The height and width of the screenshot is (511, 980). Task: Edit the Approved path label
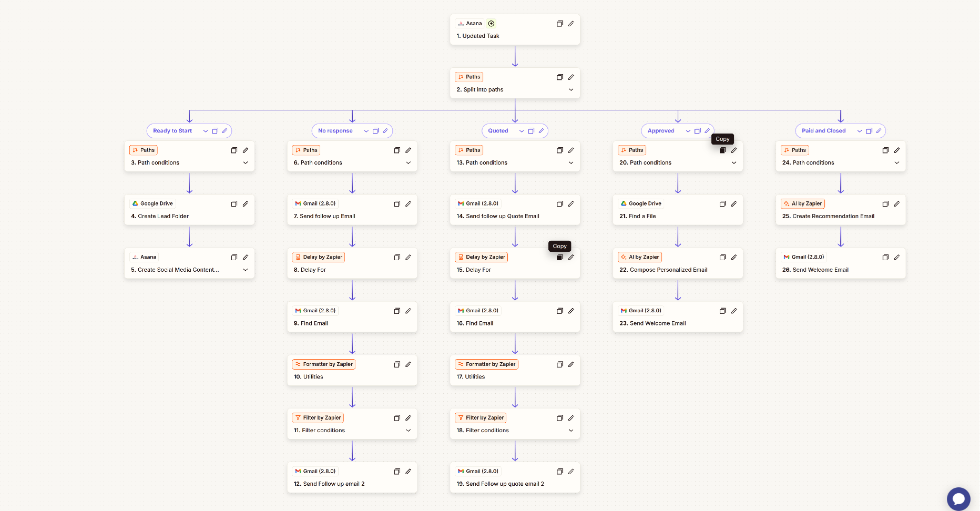[x=707, y=131]
